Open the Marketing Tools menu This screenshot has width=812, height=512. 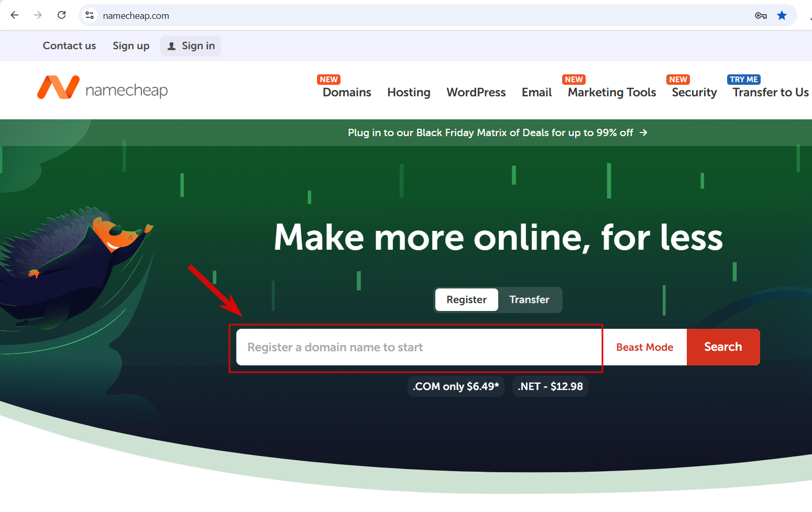pyautogui.click(x=612, y=92)
